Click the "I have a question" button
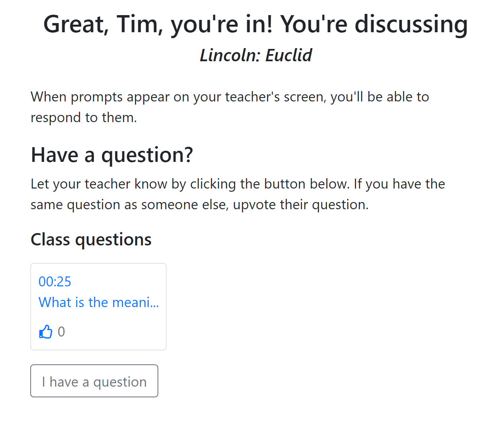The image size is (504, 422). [94, 381]
